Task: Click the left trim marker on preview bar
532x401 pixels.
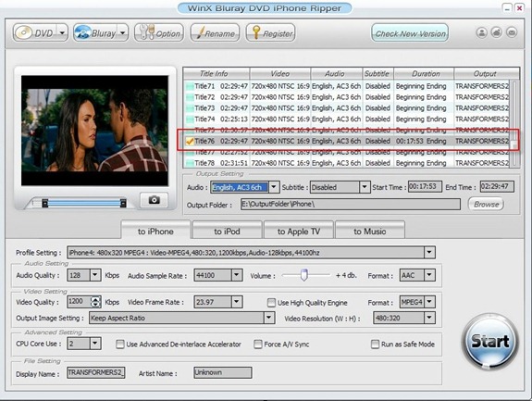Action: (44, 203)
